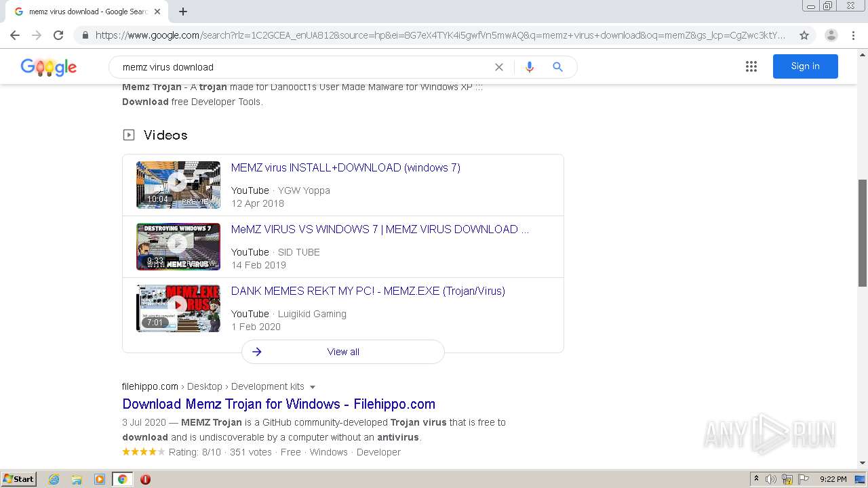View site security lock info
The image size is (868, 488).
pyautogui.click(x=85, y=35)
